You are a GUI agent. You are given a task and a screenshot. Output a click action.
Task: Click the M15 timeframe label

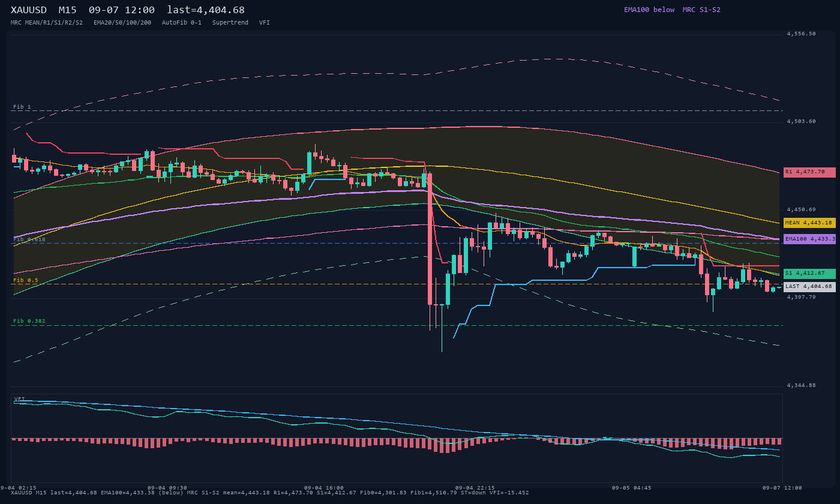67,10
